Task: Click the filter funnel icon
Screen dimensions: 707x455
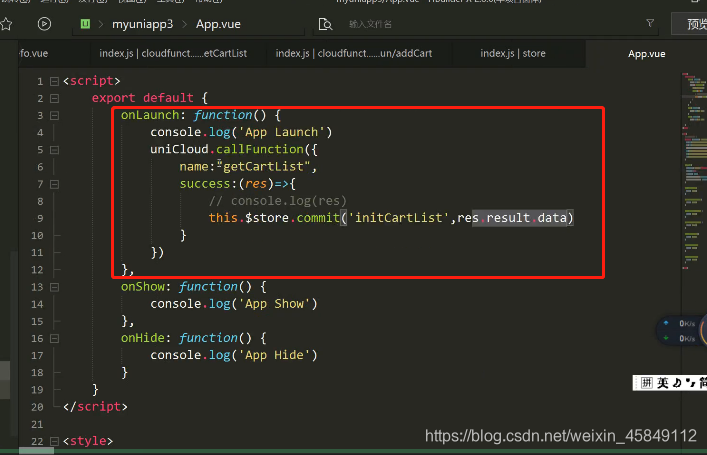Action: coord(650,23)
